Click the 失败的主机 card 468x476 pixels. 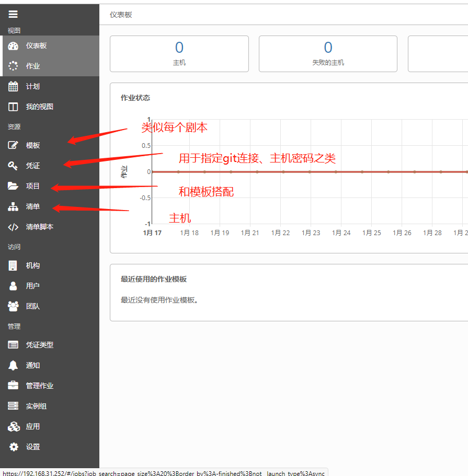coord(328,53)
